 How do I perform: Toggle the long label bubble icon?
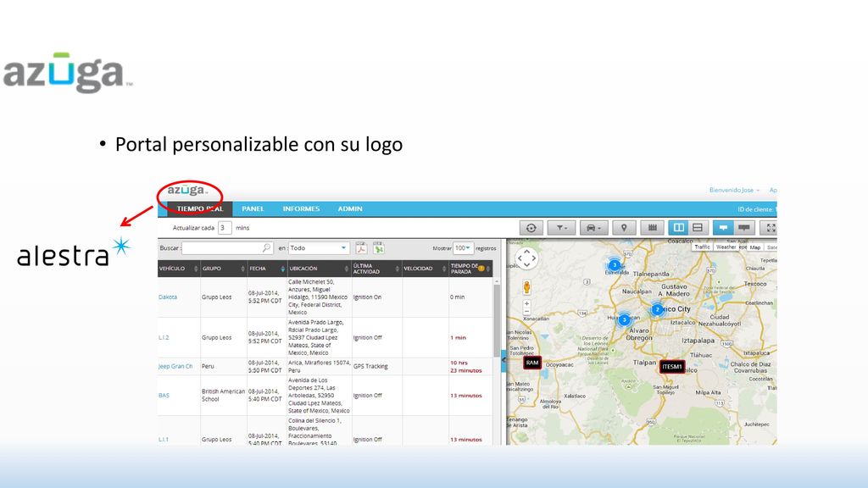[x=744, y=227]
